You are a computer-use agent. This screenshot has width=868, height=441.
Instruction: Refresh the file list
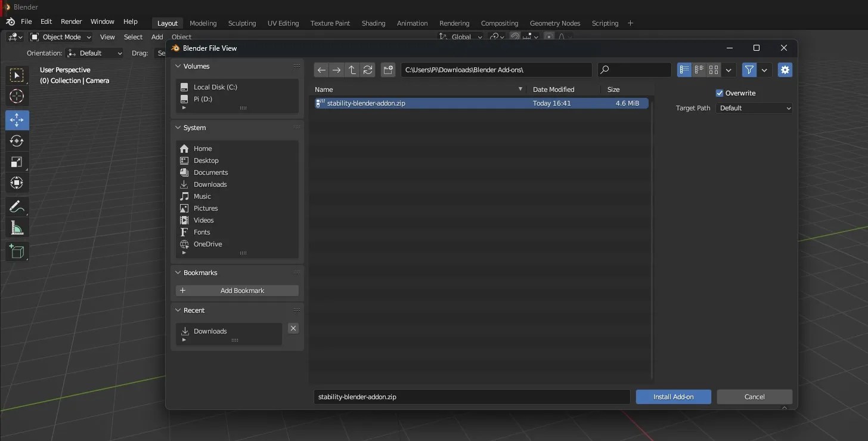point(368,70)
